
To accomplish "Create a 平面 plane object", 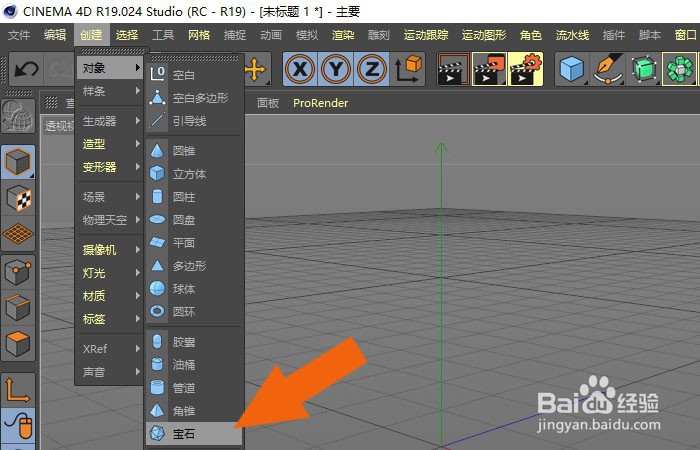I will [x=195, y=243].
